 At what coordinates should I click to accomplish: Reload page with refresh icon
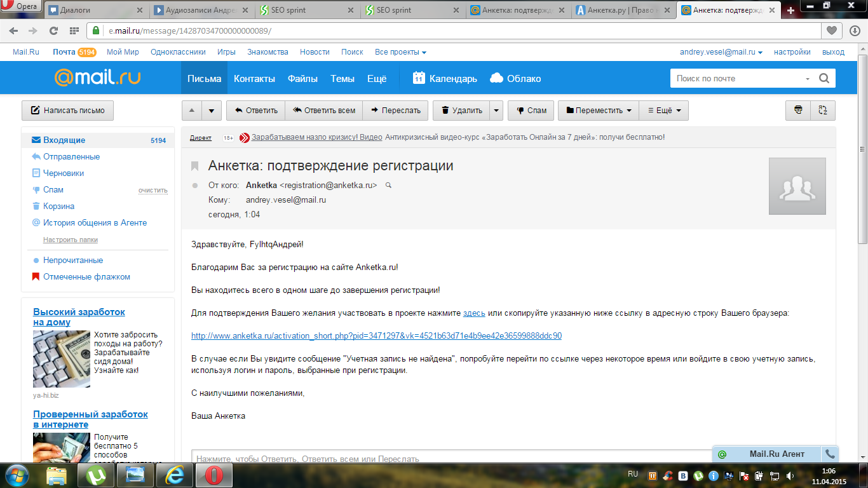pyautogui.click(x=53, y=30)
